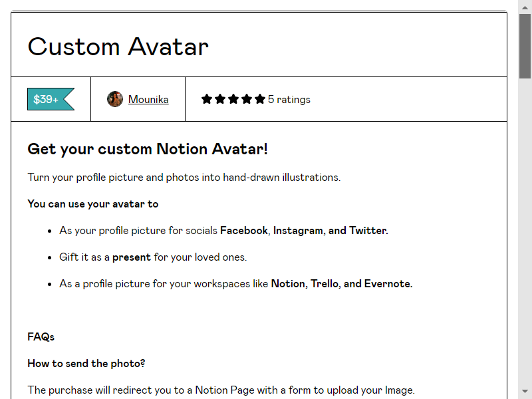Click the third rating star
The width and height of the screenshot is (532, 399).
(x=233, y=99)
